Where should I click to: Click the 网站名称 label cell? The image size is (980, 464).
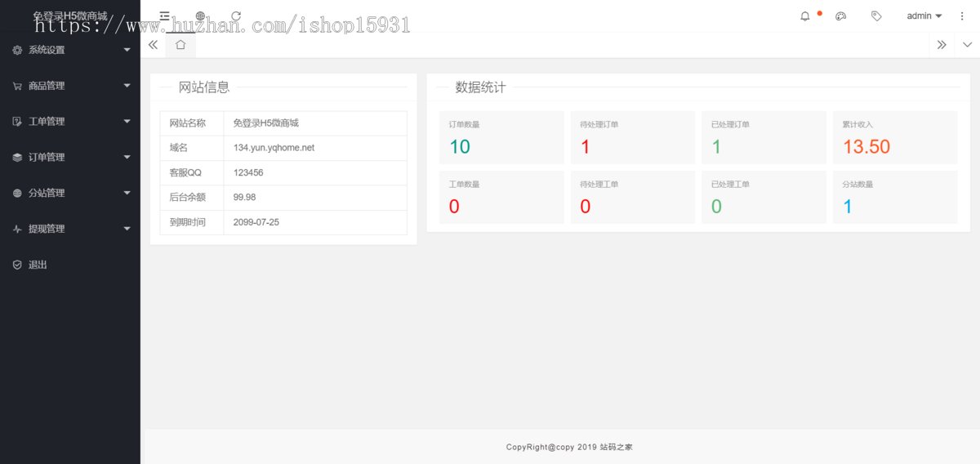click(x=192, y=123)
